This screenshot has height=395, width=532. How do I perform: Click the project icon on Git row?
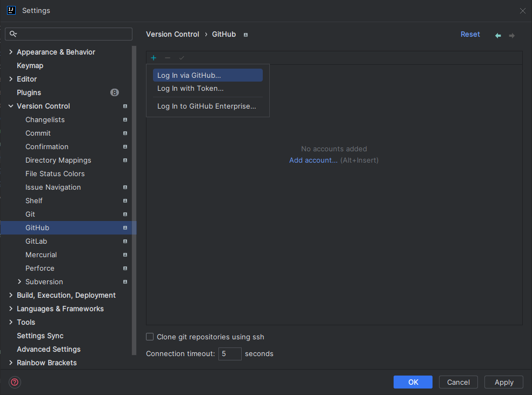pyautogui.click(x=125, y=215)
